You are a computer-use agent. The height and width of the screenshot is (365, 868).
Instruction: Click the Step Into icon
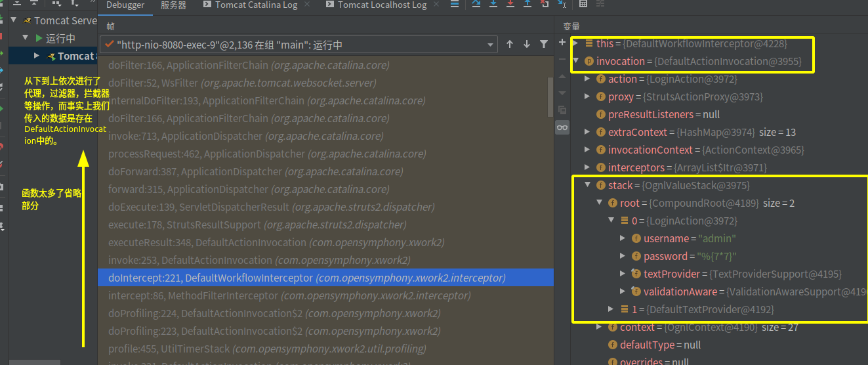click(493, 5)
